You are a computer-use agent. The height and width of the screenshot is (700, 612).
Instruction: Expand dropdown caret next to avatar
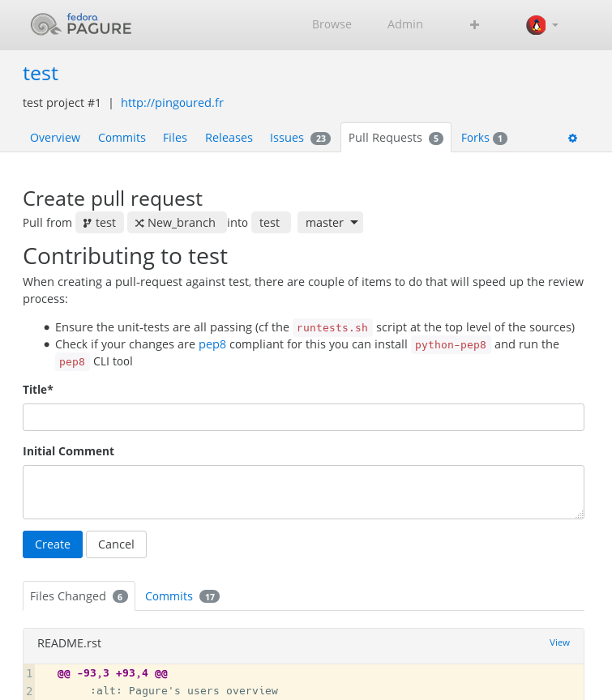coord(555,25)
